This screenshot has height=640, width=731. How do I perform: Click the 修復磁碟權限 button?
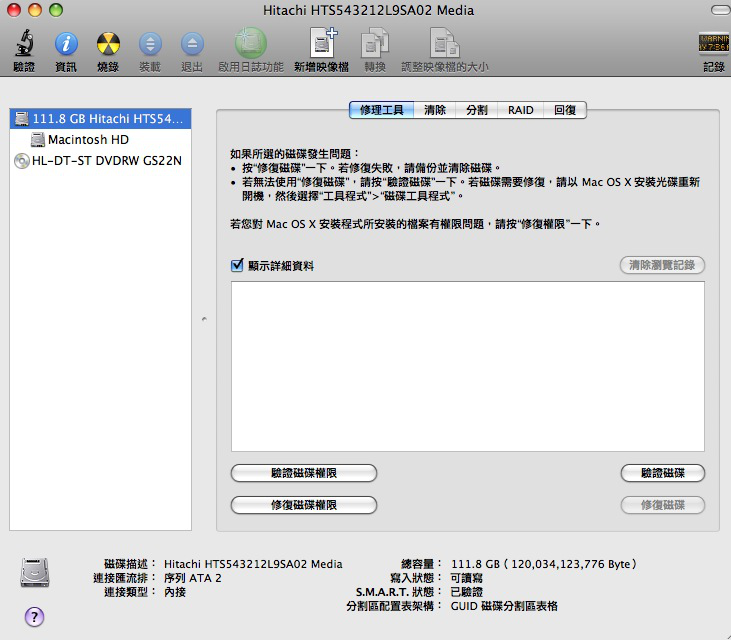pos(304,505)
